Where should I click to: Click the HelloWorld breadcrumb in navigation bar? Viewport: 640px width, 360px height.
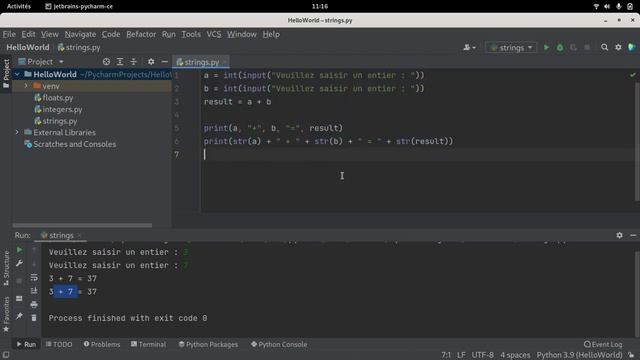click(x=28, y=47)
